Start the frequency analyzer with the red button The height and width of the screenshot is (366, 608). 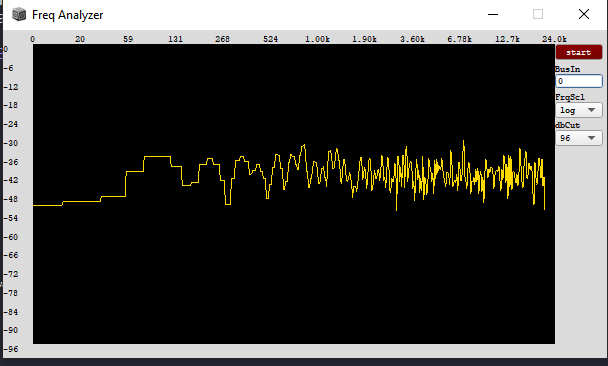tap(579, 52)
